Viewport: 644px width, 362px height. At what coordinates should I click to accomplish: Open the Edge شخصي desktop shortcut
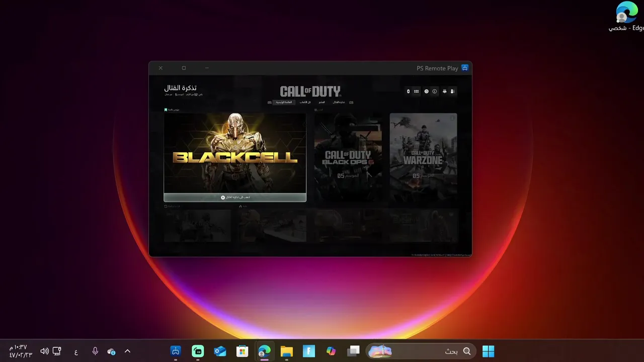(626, 17)
